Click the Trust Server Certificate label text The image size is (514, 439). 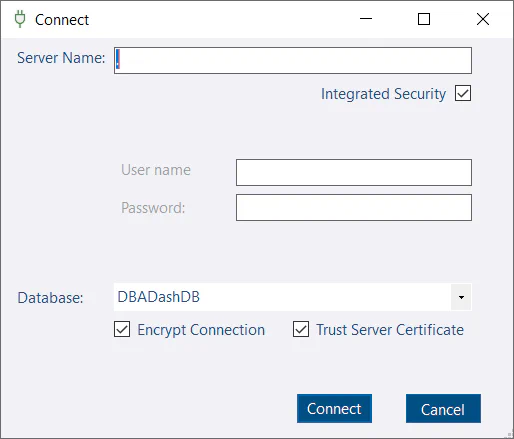[390, 330]
